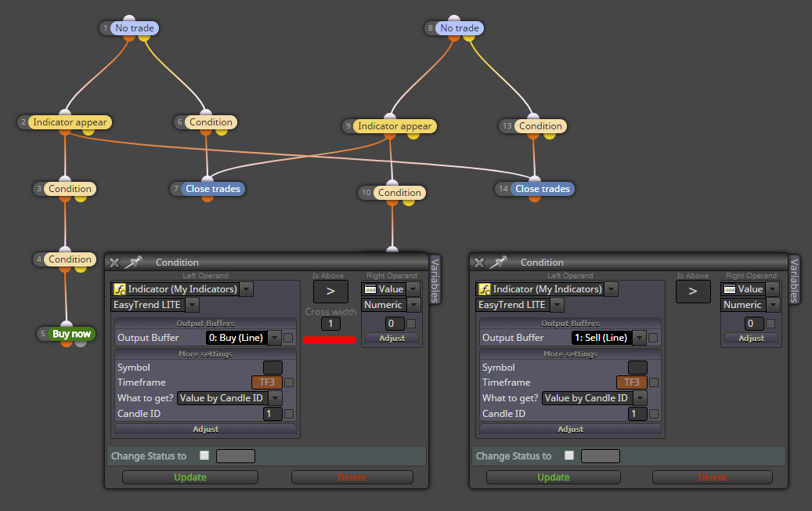Open left panel Numeric type dropdown
This screenshot has width=812, height=511.
tap(413, 305)
